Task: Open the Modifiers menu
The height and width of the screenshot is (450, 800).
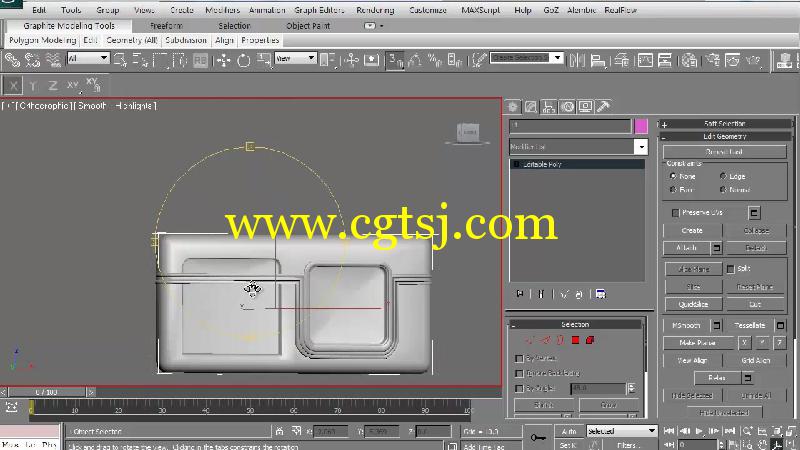Action: (222, 10)
